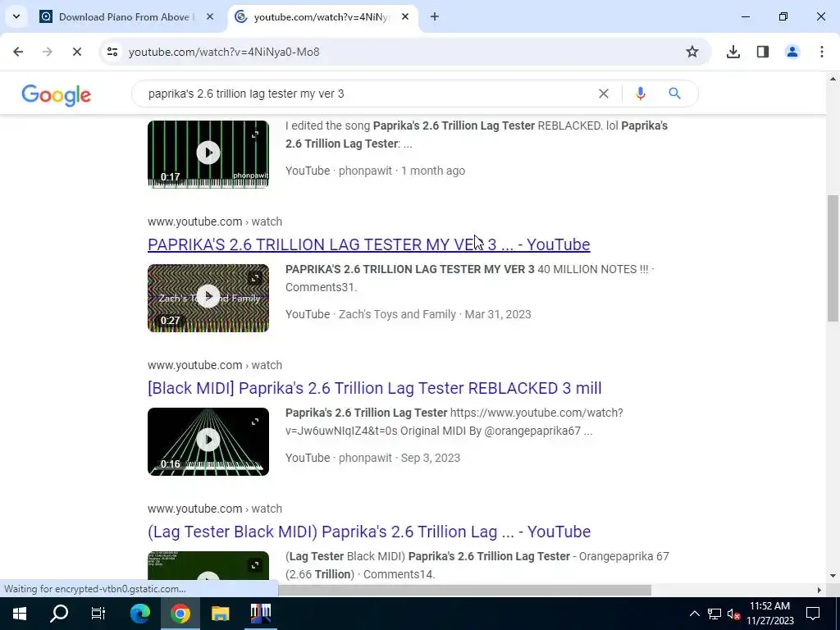This screenshot has width=840, height=630.
Task: Expand preview on 0:16 video thumbnail
Action: [x=255, y=422]
